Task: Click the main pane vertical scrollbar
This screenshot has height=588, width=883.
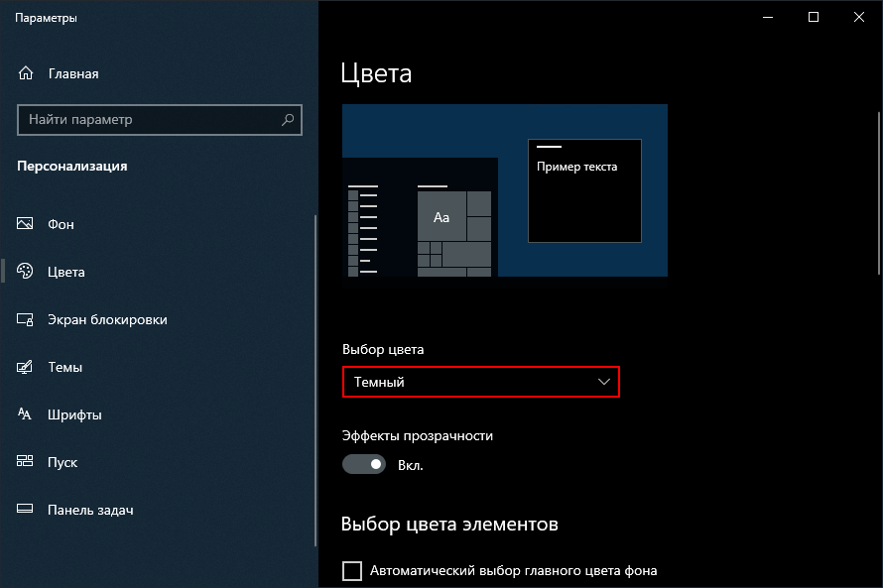Action: [880, 193]
